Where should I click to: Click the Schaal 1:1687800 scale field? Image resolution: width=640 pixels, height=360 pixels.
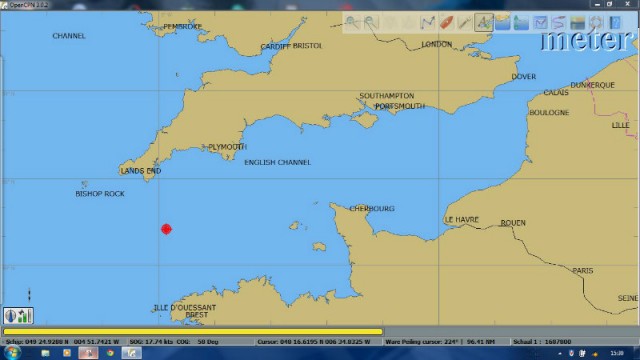click(574, 342)
